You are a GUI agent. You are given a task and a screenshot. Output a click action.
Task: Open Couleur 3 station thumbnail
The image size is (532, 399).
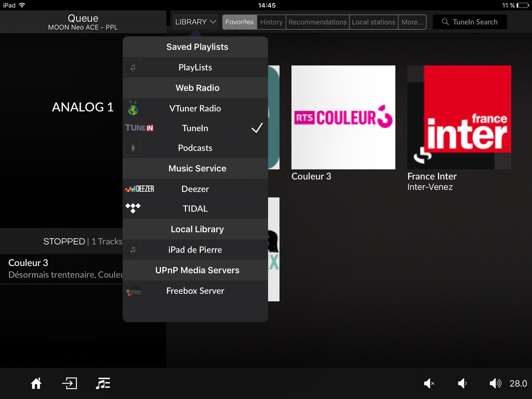(x=343, y=117)
